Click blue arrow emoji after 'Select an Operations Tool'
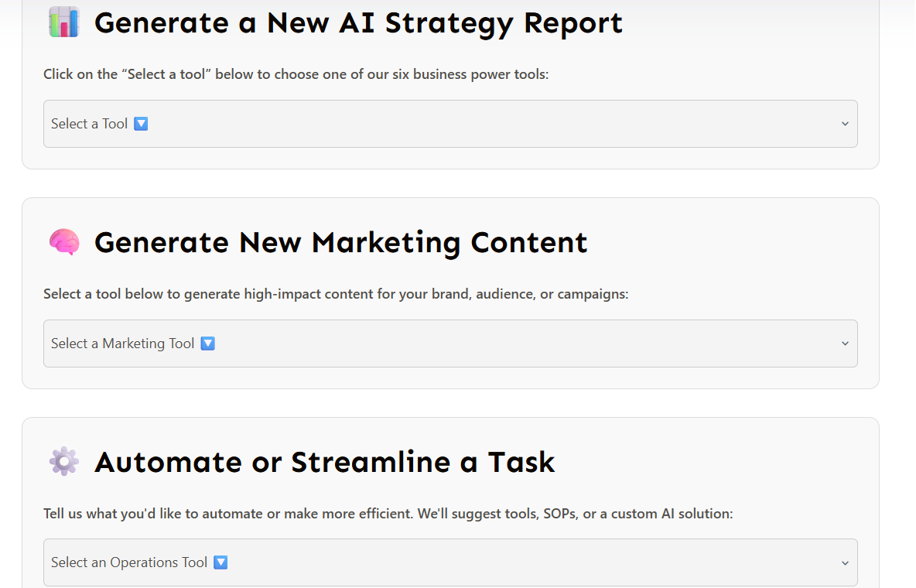This screenshot has width=916, height=588. [220, 562]
